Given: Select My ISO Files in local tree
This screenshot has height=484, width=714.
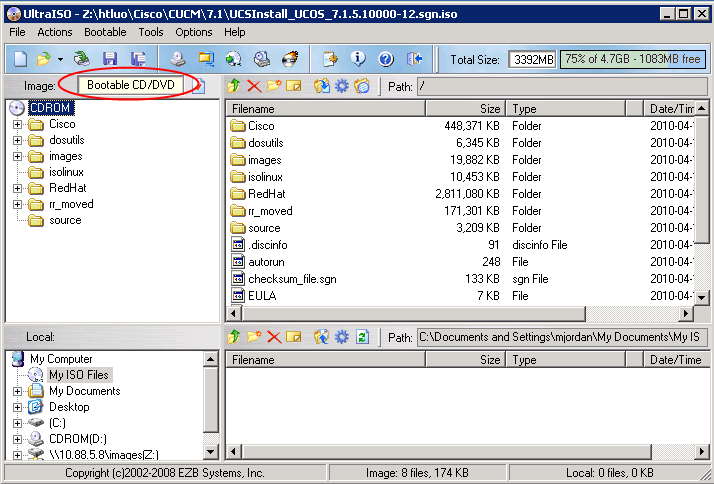Looking at the screenshot, I should tap(79, 375).
